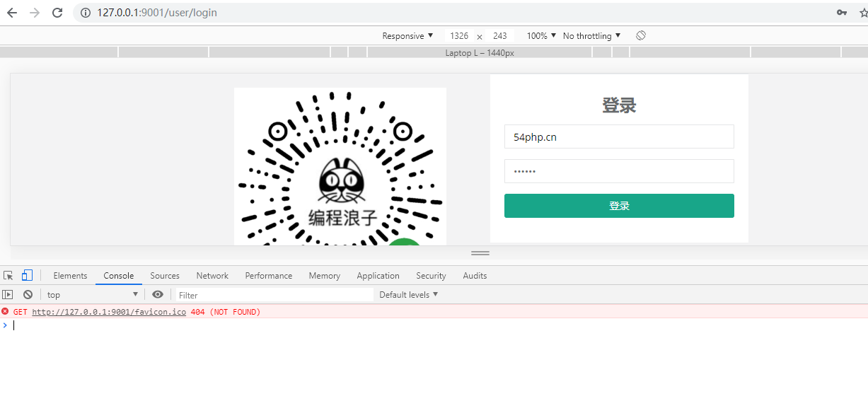Reload the page with refresh icon

pos(57,13)
